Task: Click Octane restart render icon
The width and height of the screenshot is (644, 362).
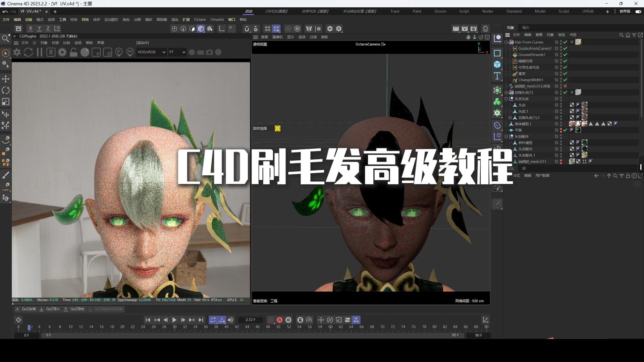Action: tap(28, 52)
